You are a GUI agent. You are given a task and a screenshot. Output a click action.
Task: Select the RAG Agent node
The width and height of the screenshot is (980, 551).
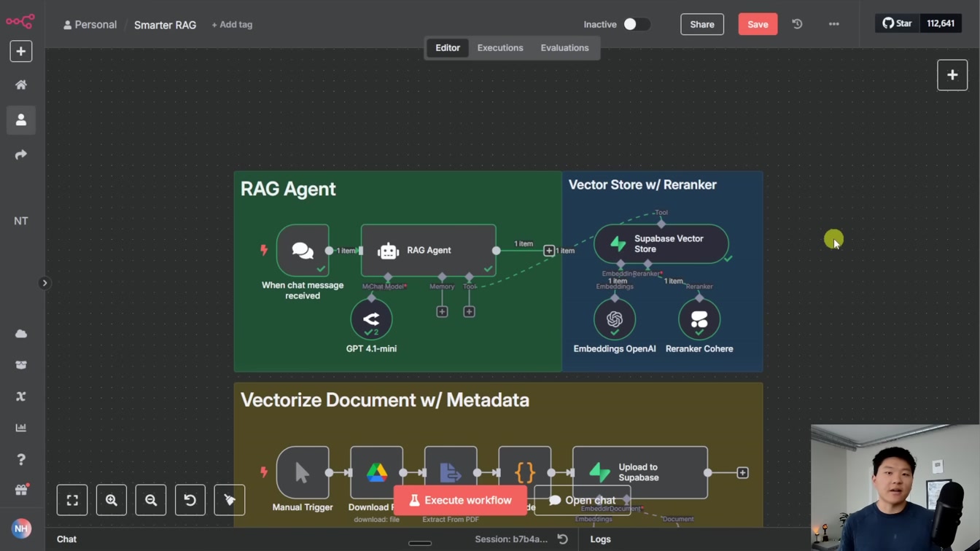pos(429,251)
